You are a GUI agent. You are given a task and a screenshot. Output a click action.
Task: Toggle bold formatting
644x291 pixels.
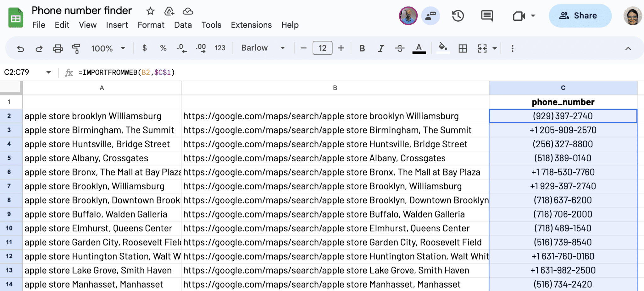coord(362,48)
